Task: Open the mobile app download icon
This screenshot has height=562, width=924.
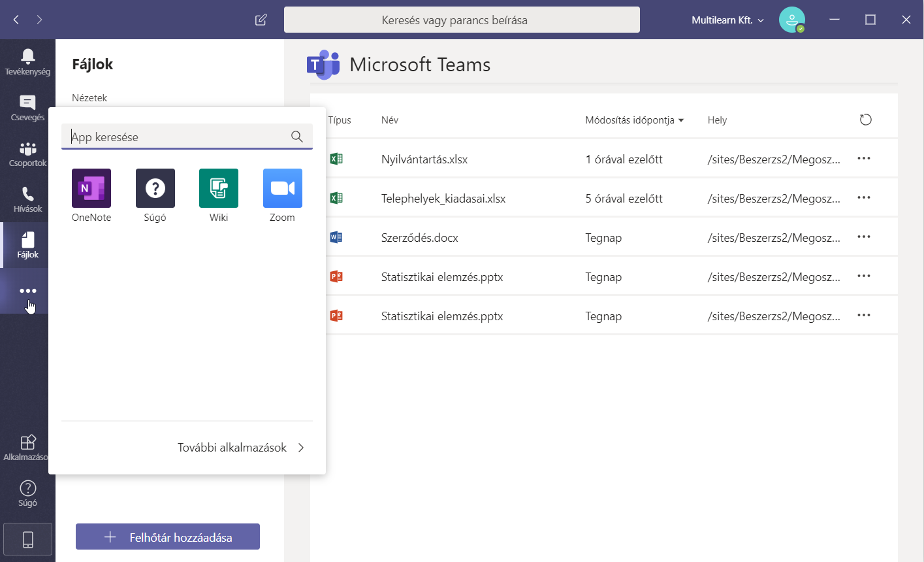Action: pyautogui.click(x=27, y=539)
